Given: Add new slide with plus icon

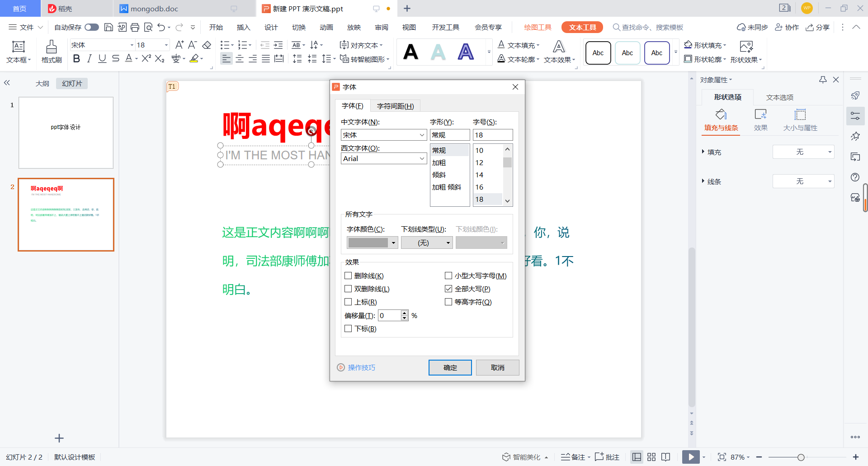Looking at the screenshot, I should (59, 438).
